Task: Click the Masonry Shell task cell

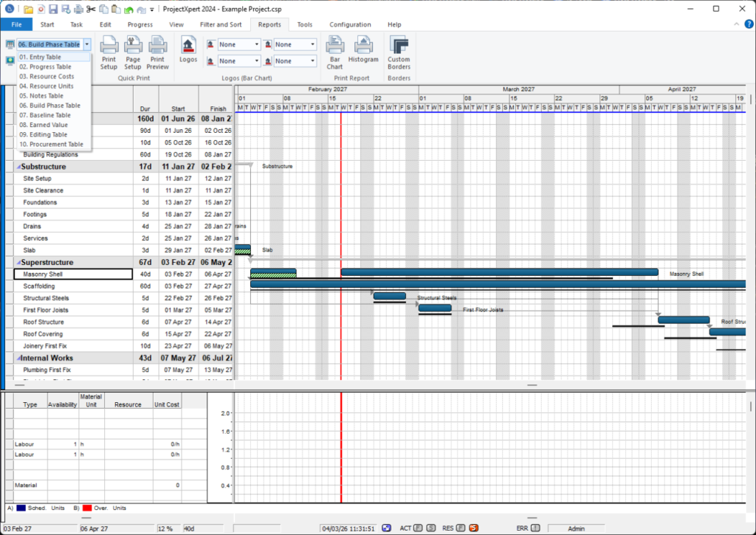Action: [73, 275]
